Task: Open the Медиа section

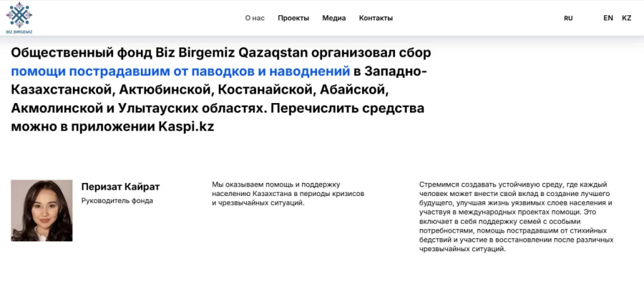Action: click(334, 18)
